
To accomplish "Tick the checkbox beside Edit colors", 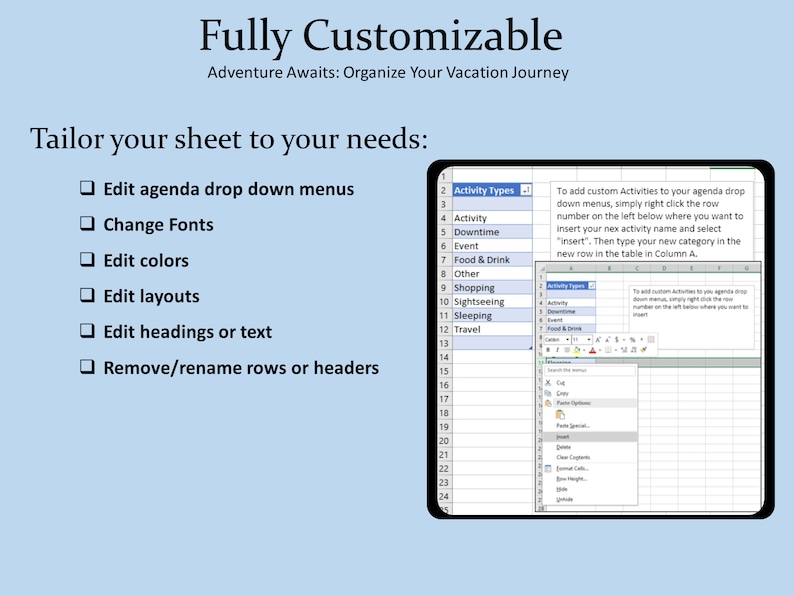I will 87,259.
